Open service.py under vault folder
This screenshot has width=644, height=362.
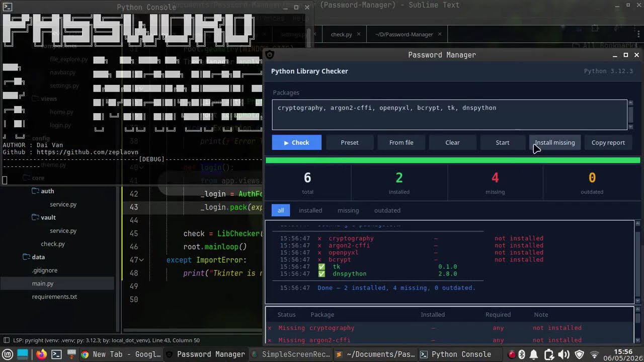point(63,231)
